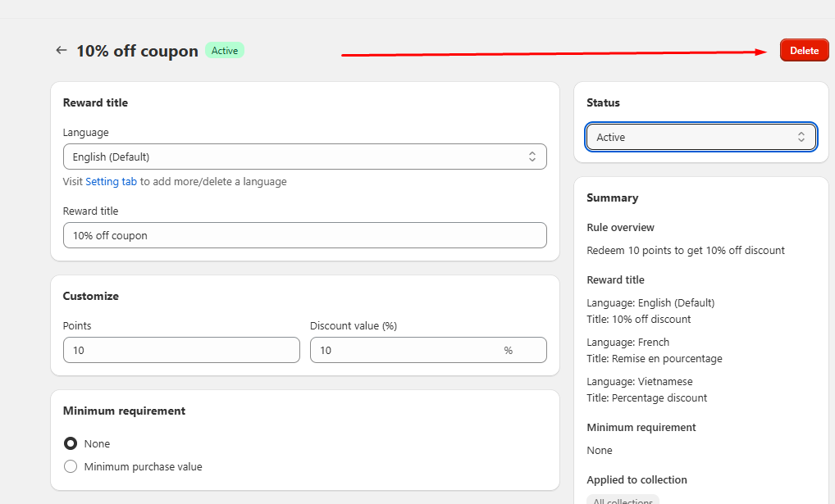835x504 pixels.
Task: Choose the Minimum purchase value radio option
Action: point(71,467)
